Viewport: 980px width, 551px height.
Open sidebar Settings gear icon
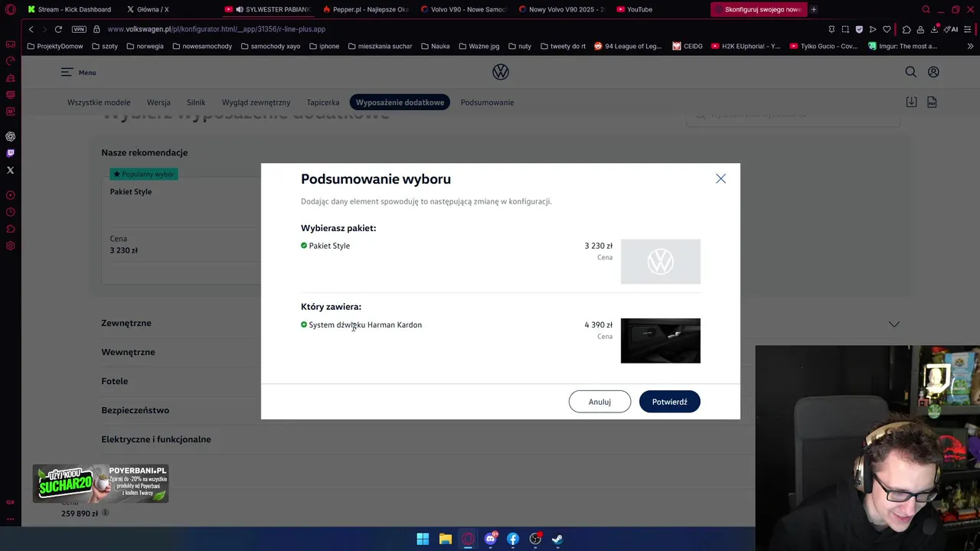pyautogui.click(x=10, y=246)
